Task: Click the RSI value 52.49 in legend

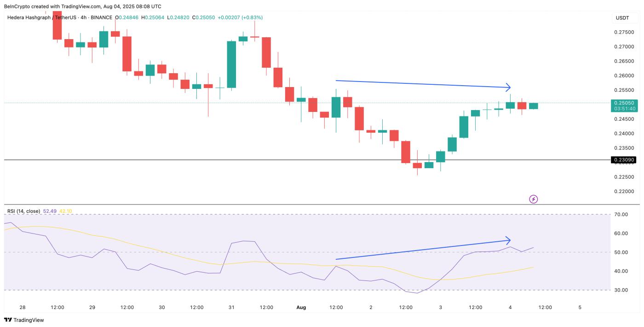Action: 49,211
